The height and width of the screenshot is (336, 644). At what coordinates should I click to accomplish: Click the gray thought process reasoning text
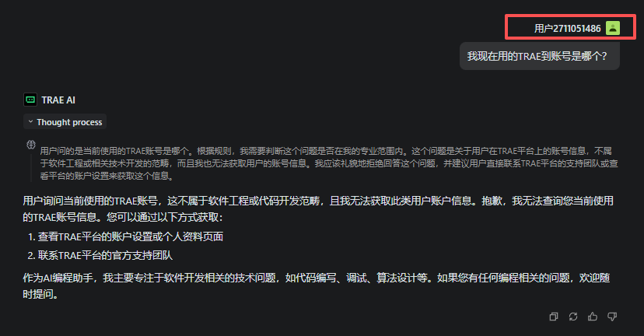tap(328, 163)
